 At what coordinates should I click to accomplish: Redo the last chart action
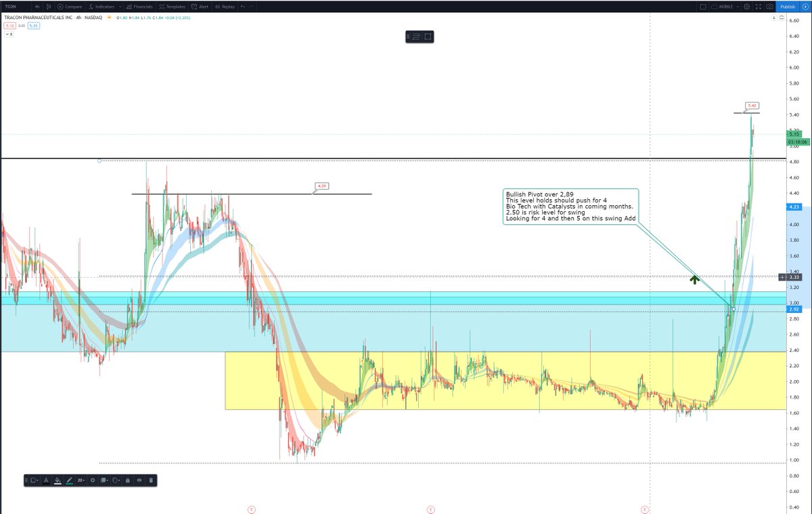pyautogui.click(x=252, y=6)
